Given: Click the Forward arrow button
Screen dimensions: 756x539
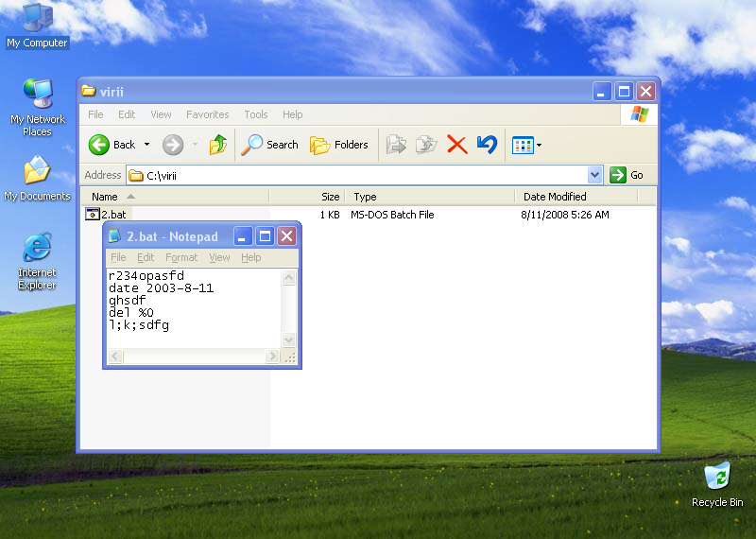Looking at the screenshot, I should coord(173,145).
